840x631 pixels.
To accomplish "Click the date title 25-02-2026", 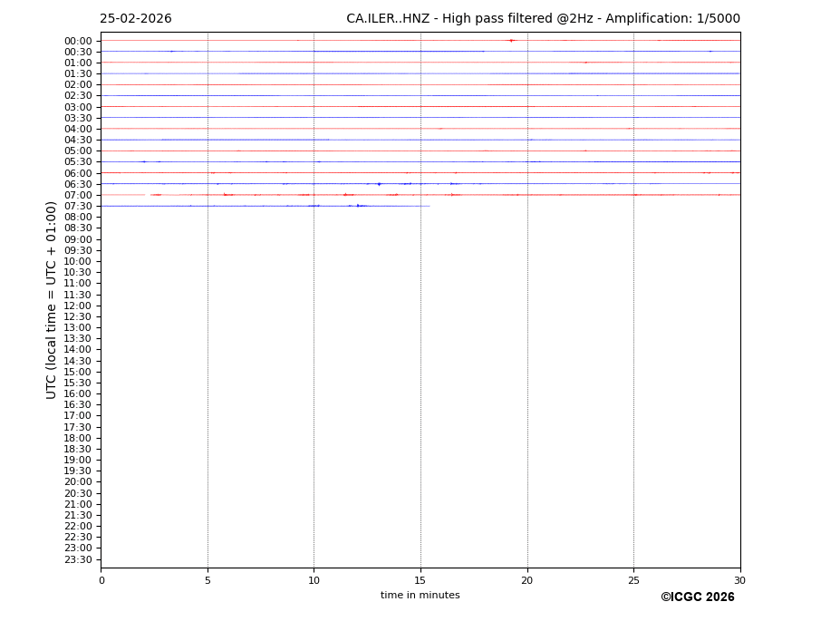I will click(x=135, y=19).
